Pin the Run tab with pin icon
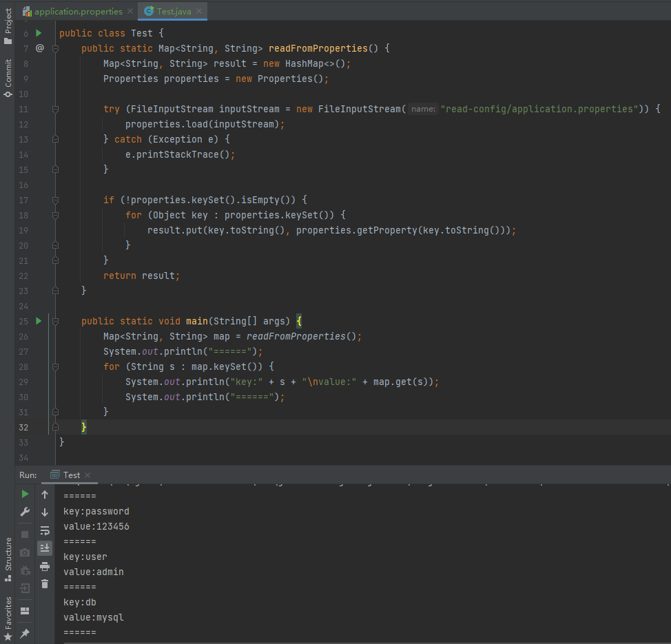Screen dimensions: 671x644 click(25, 633)
